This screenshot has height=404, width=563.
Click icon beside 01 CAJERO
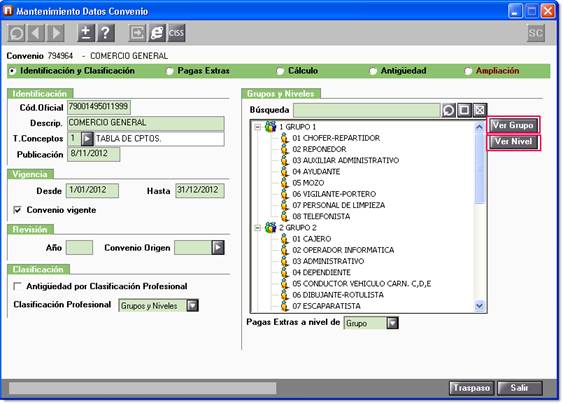click(285, 239)
